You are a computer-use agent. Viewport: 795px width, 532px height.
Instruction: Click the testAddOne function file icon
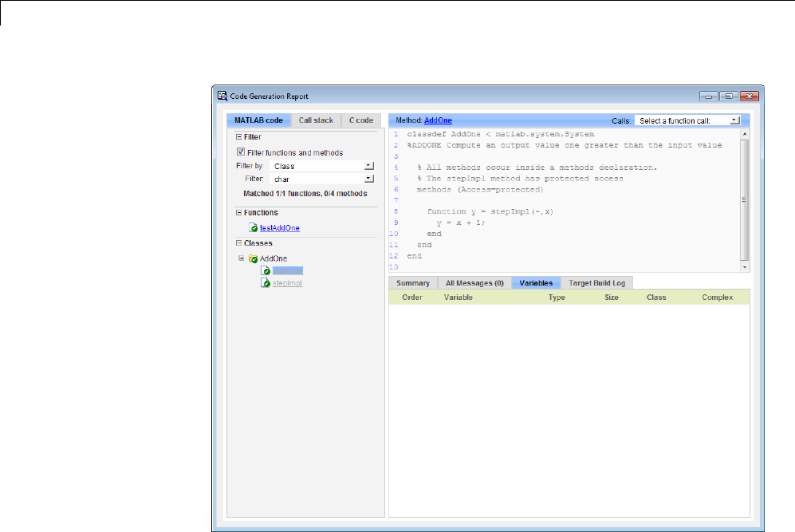(254, 227)
